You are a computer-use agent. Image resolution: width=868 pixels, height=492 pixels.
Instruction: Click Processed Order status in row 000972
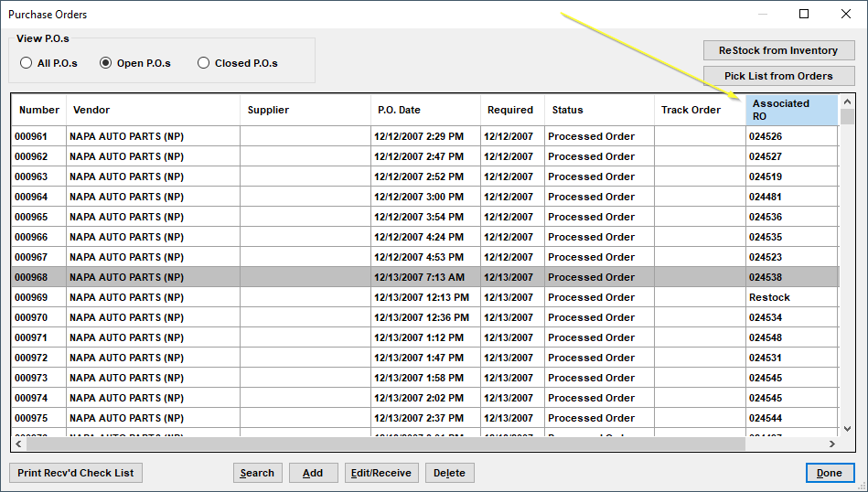pos(599,358)
